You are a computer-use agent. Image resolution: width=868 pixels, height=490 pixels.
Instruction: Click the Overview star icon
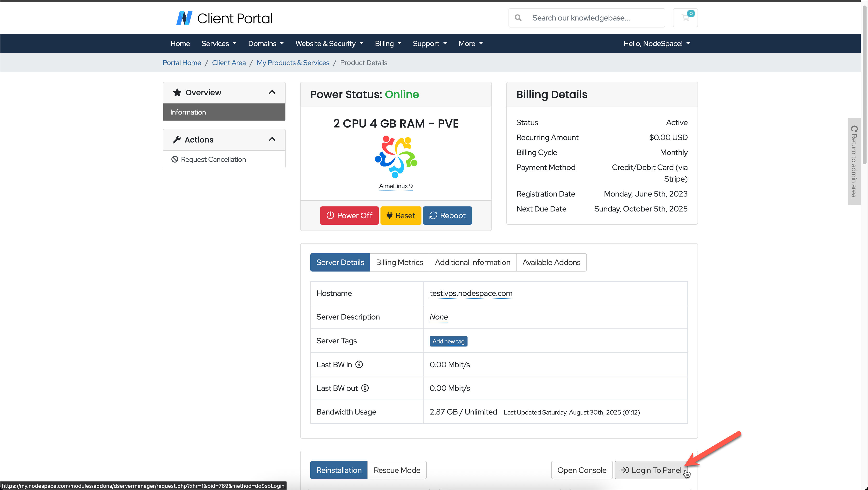[177, 92]
